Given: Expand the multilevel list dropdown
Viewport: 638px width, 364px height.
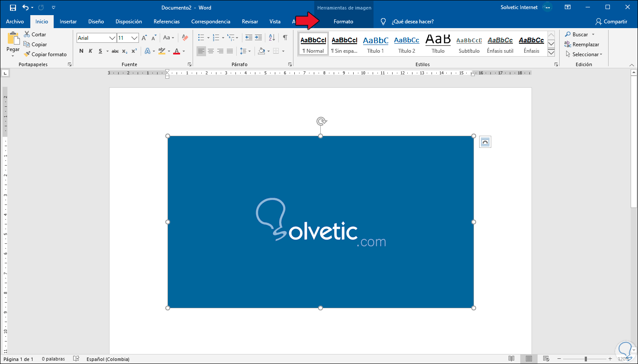Looking at the screenshot, I should coord(237,38).
